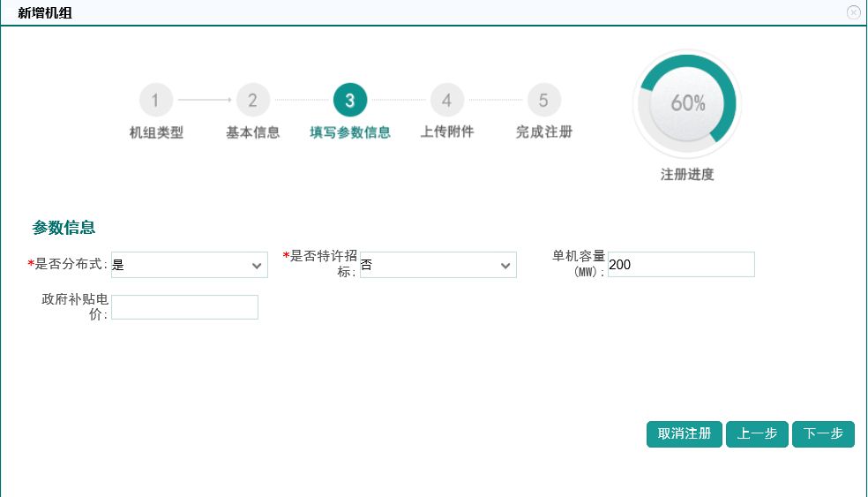The height and width of the screenshot is (497, 868).
Task: Go back with 上一步 button
Action: click(757, 434)
